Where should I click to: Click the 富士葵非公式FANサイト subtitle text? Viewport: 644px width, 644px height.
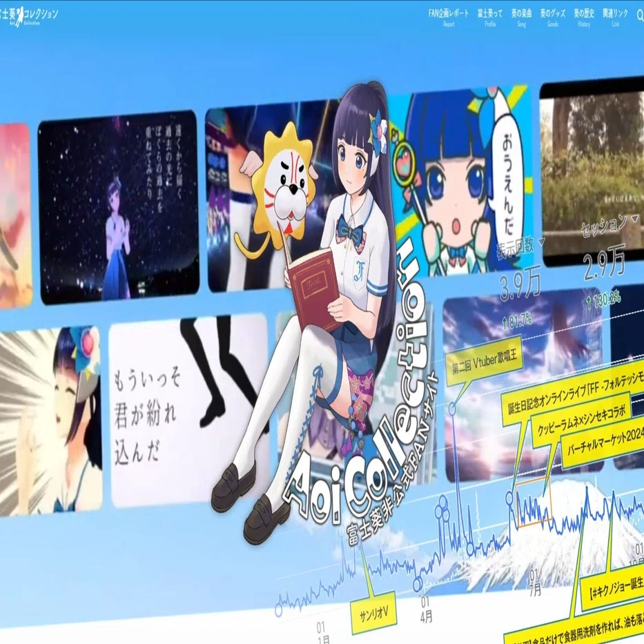(392, 460)
